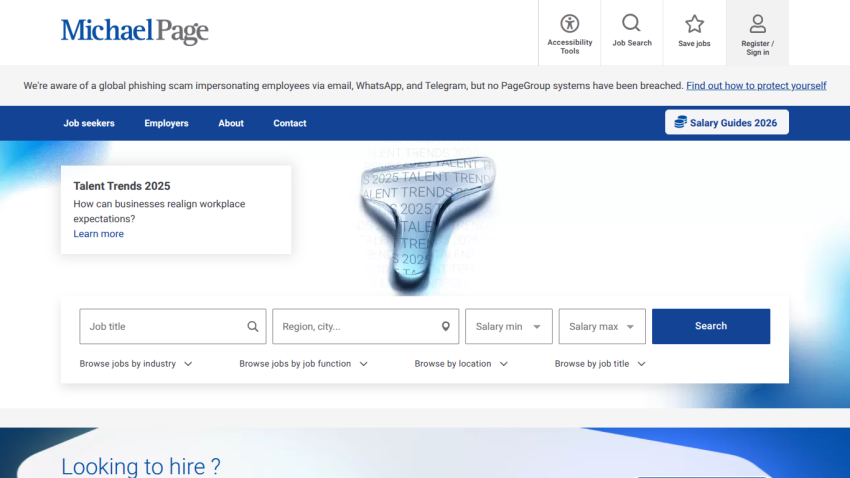Click the 'Looking to hire ?' heading

tap(141, 466)
